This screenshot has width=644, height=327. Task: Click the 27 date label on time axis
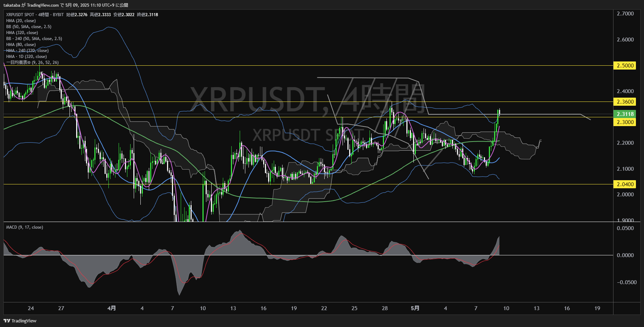point(61,308)
